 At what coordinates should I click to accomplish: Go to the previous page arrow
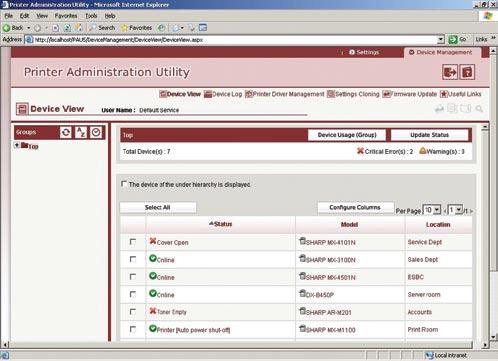click(x=445, y=211)
